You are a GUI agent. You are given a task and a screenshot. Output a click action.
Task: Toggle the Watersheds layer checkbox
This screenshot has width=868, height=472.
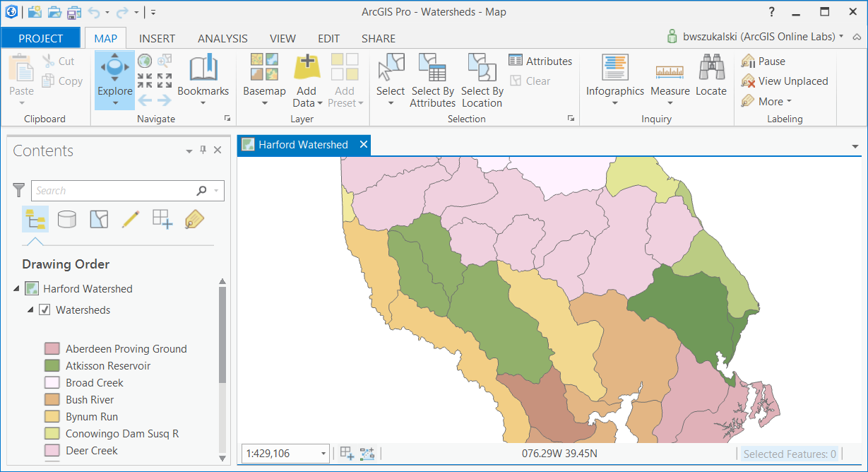tap(44, 309)
